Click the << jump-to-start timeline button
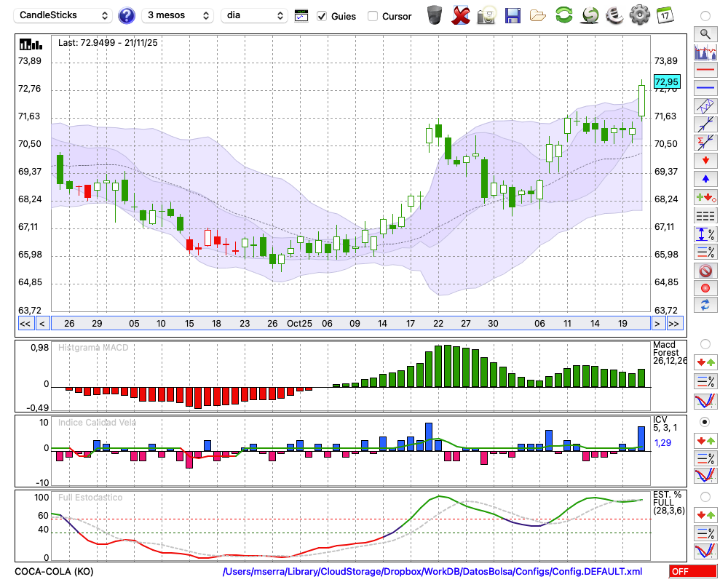 [25, 324]
